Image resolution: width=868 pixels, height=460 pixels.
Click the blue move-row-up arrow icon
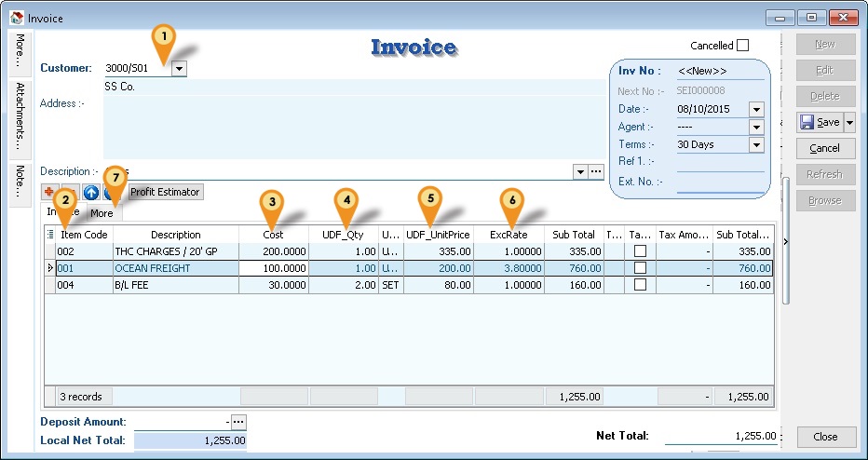point(90,192)
